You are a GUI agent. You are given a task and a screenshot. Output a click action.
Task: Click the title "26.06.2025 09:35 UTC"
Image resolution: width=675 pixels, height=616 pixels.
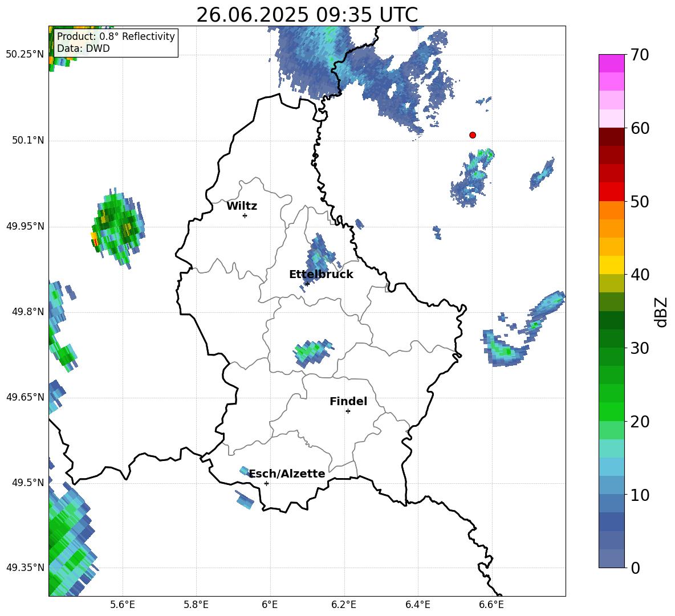[307, 15]
